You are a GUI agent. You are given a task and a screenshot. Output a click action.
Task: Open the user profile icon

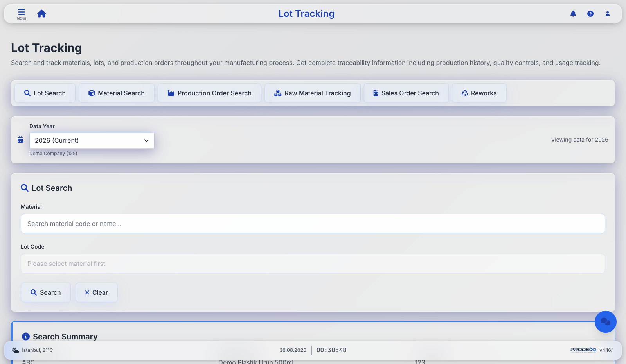pos(608,14)
